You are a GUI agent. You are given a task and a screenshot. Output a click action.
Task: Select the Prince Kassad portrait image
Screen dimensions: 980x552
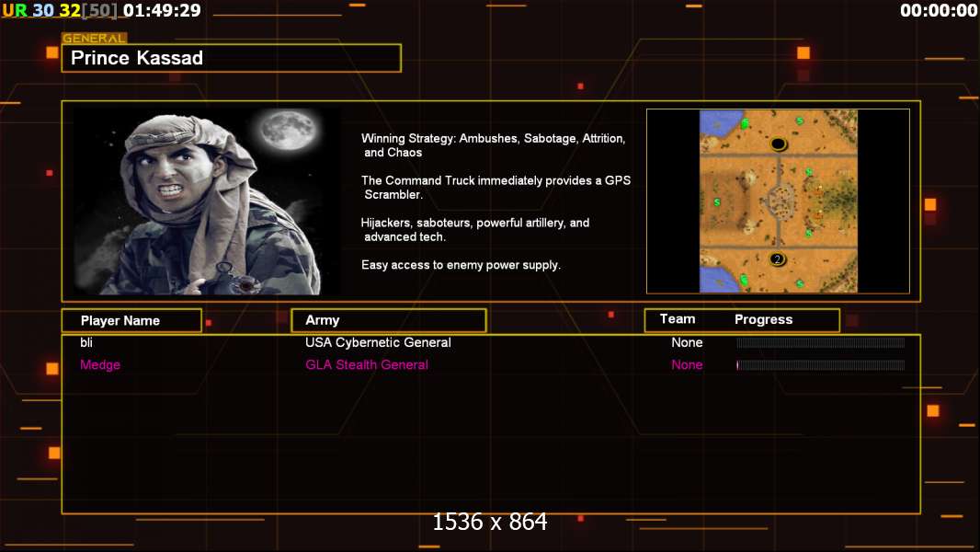(x=206, y=201)
